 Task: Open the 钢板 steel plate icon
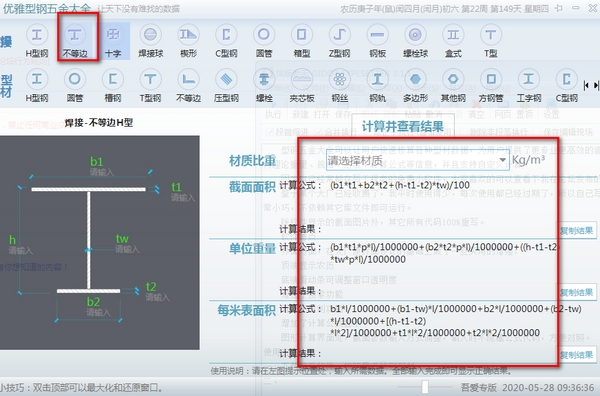(377, 41)
